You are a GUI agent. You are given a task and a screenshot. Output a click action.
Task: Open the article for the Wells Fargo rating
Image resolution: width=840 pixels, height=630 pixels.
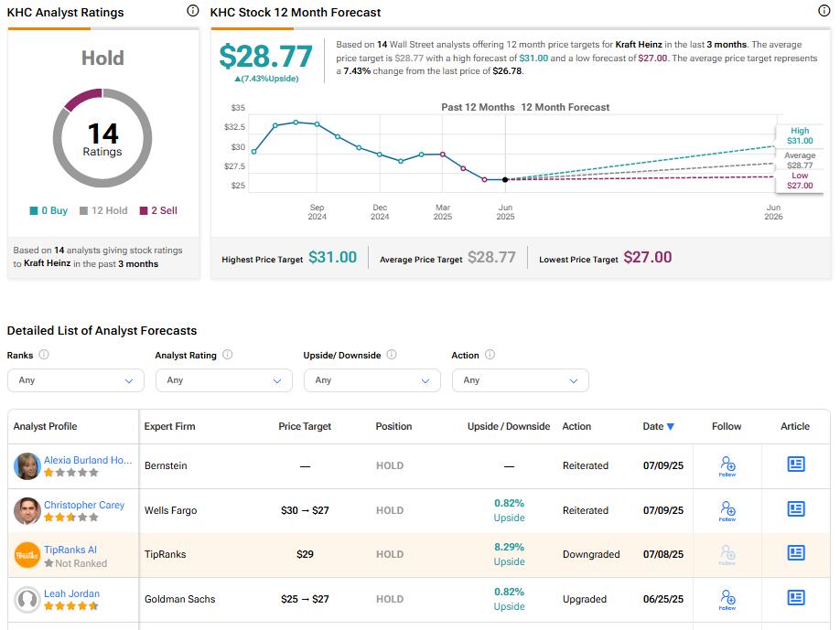pyautogui.click(x=795, y=509)
